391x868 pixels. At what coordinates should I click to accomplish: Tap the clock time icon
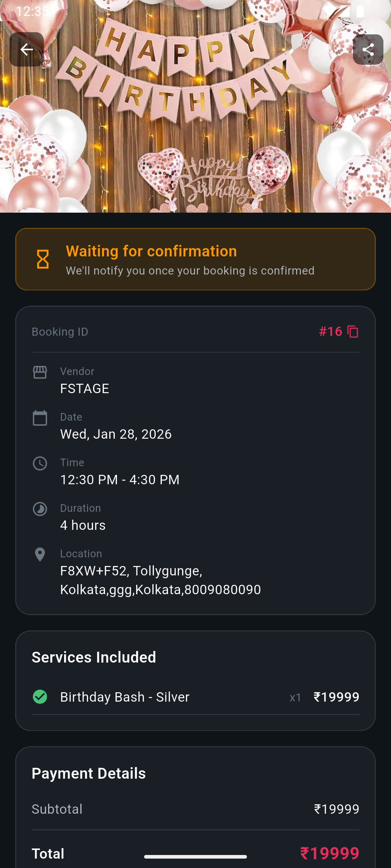40,463
